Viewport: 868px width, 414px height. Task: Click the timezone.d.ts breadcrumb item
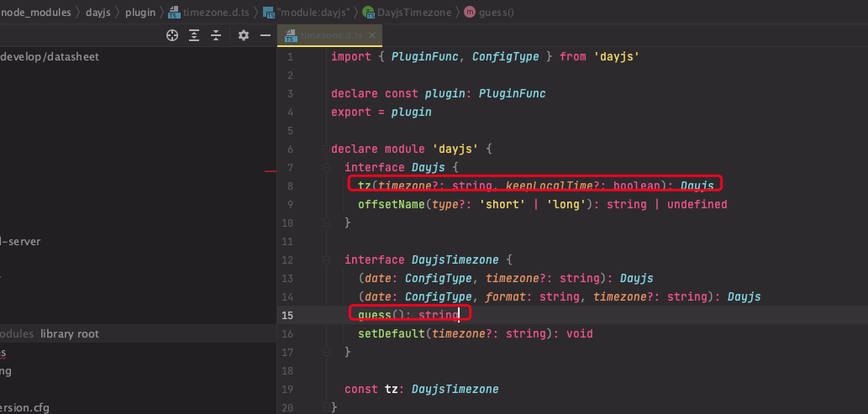[x=208, y=12]
